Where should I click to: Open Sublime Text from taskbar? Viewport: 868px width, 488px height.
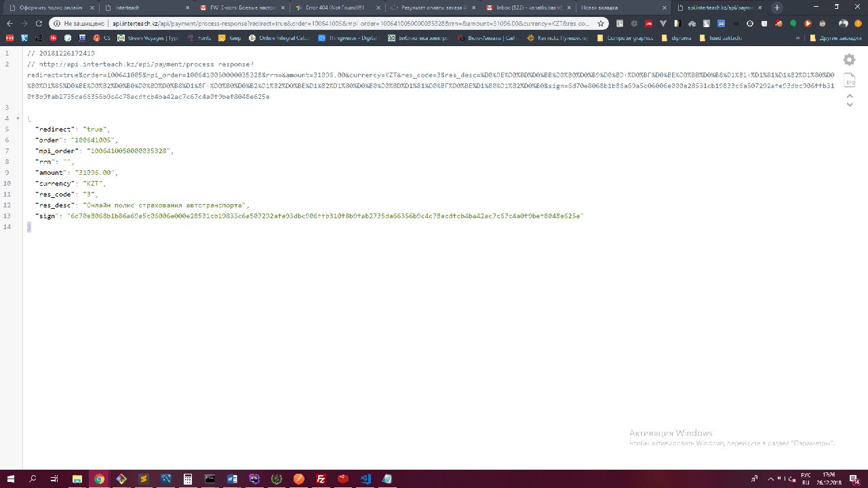pyautogui.click(x=143, y=479)
